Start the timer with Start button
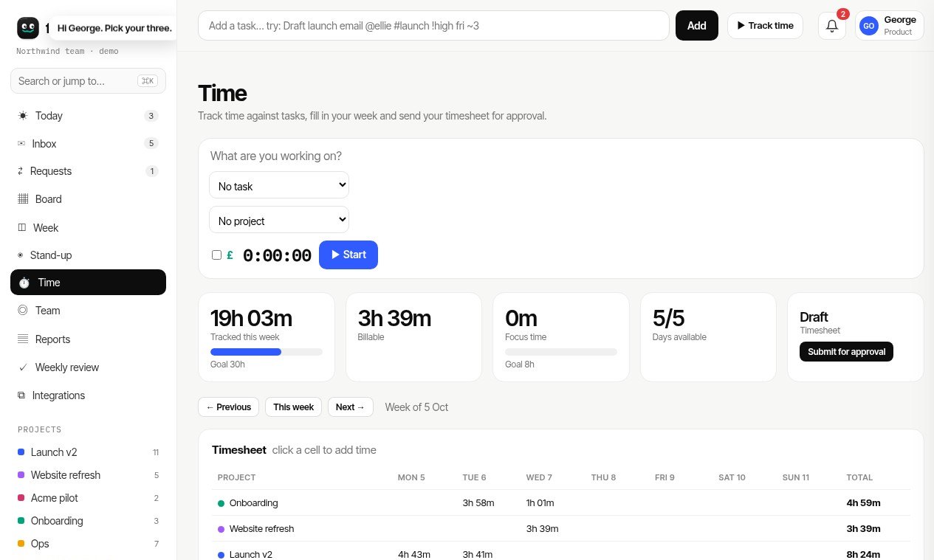The width and height of the screenshot is (934, 560). click(348, 255)
